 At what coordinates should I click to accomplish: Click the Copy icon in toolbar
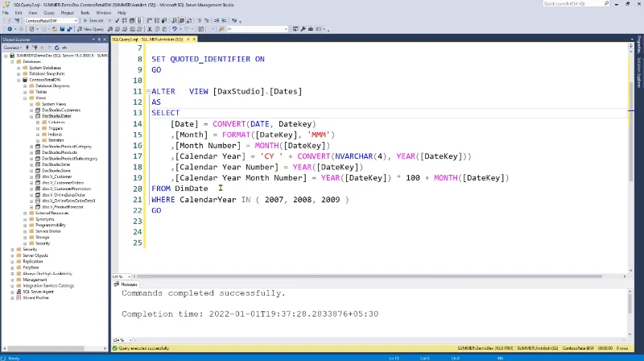(157, 29)
